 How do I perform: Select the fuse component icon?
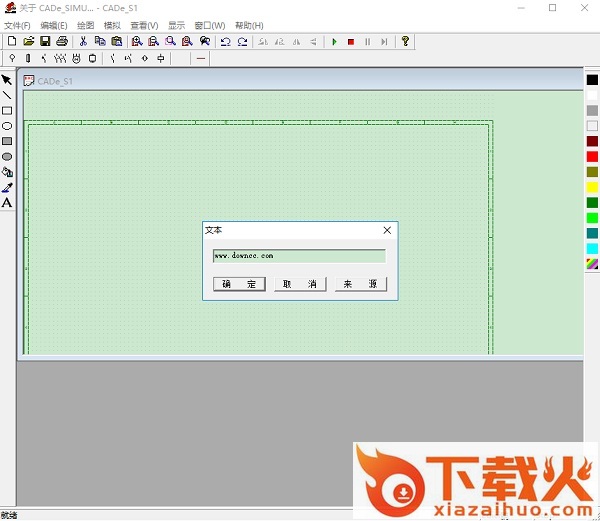(28, 58)
